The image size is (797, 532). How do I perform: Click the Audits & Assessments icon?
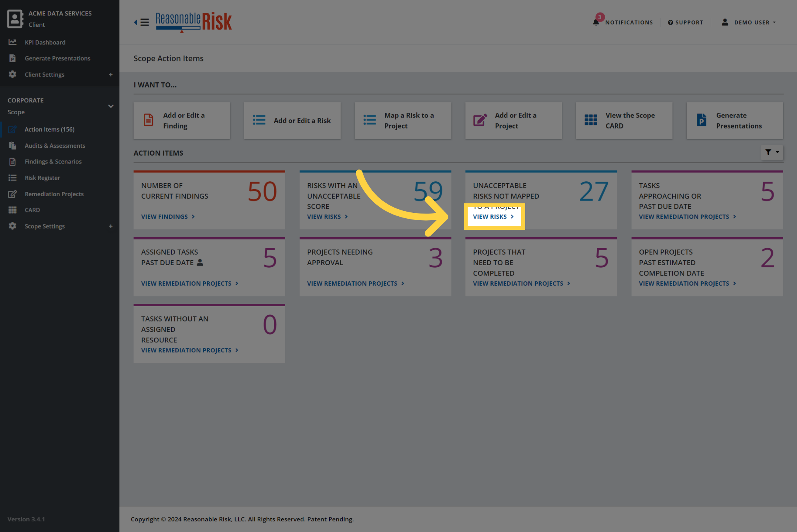[x=13, y=145]
